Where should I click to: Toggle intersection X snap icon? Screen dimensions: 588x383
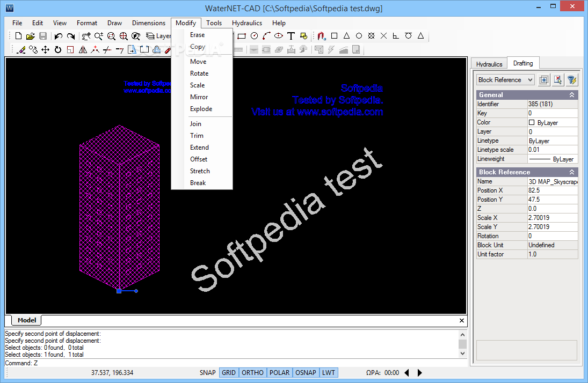(x=383, y=36)
